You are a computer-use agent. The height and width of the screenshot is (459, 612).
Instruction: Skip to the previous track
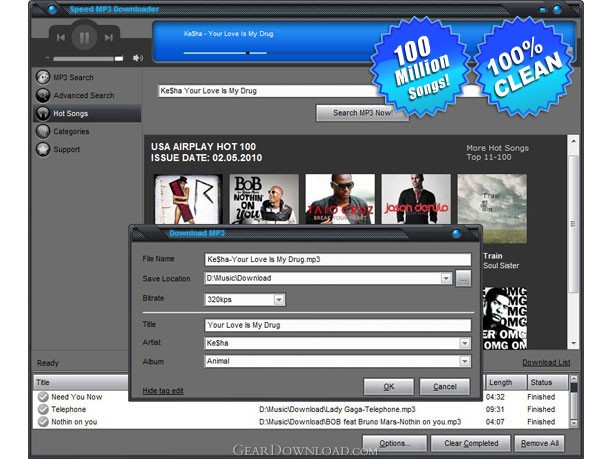(x=61, y=38)
